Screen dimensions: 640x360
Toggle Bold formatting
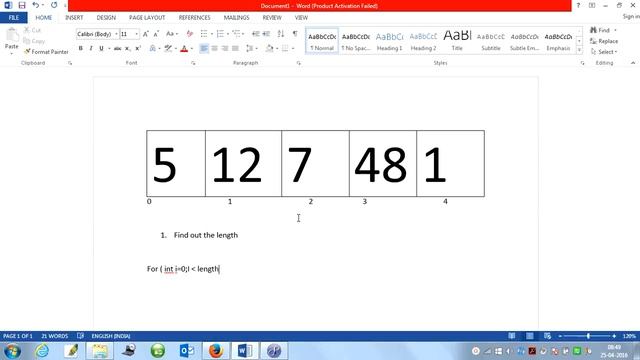click(x=80, y=49)
